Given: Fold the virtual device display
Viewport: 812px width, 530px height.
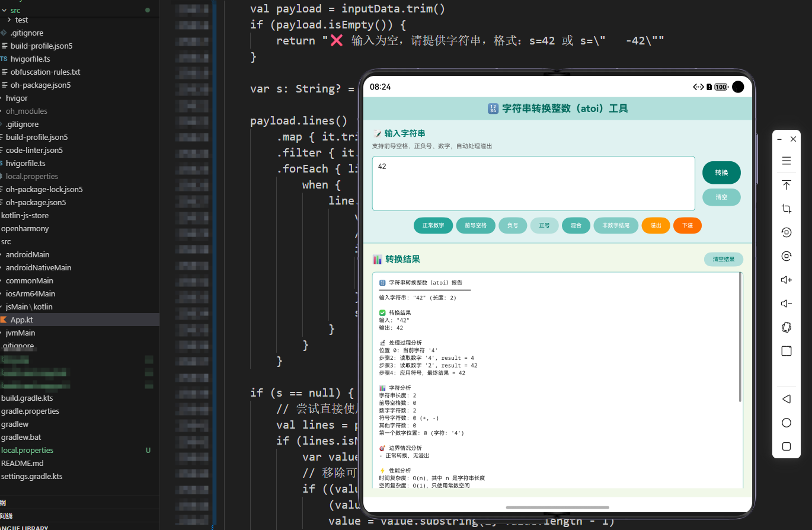Looking at the screenshot, I should coord(787,327).
